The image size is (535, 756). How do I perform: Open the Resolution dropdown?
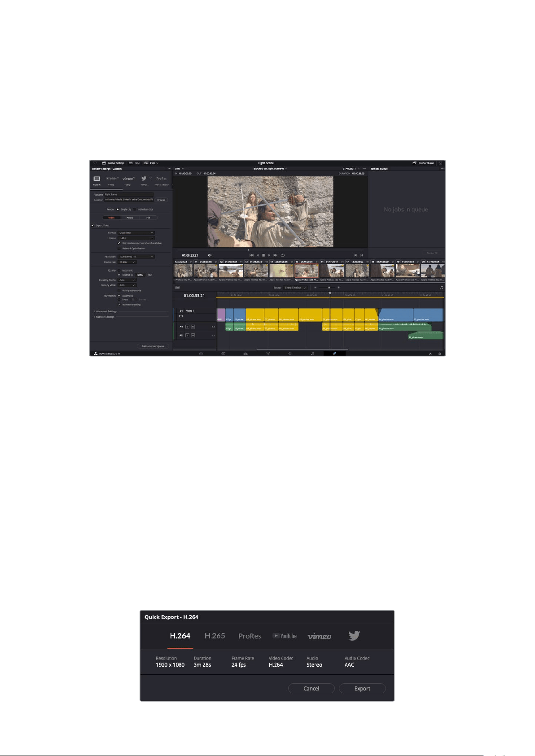[x=136, y=257]
